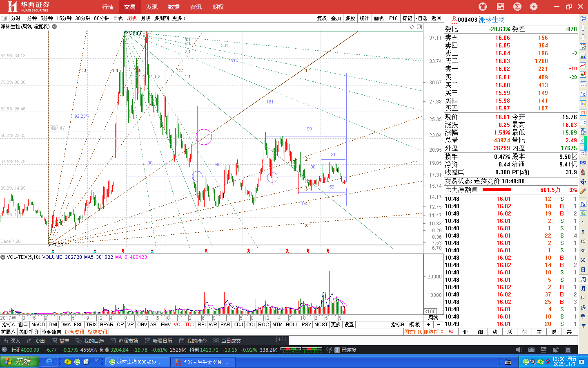Click the F10 info icon in sidebar
Screen dimensions: 588x368
(583, 94)
